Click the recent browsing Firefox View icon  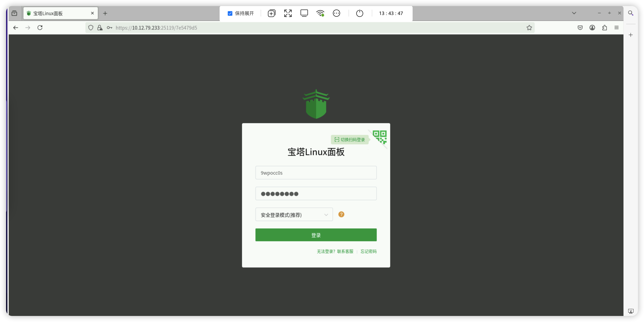[14, 13]
